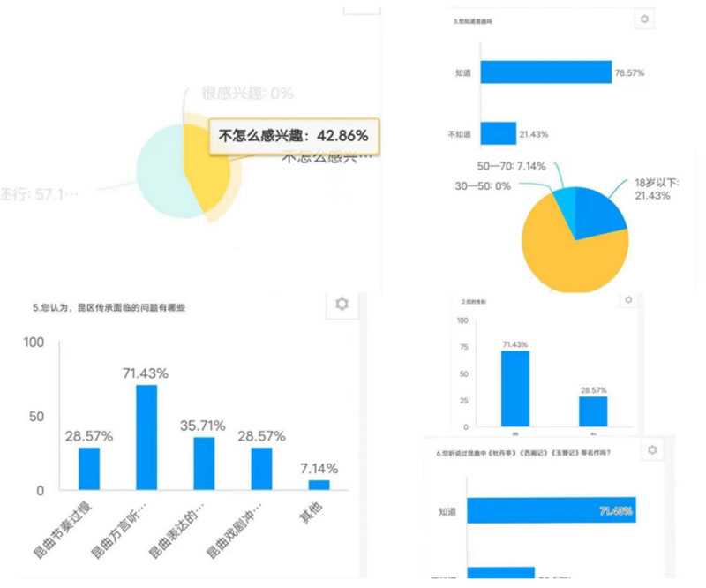This screenshot has width=706, height=588.
Task: Click the 昆曲方言听… axis label
Action: coord(119,530)
